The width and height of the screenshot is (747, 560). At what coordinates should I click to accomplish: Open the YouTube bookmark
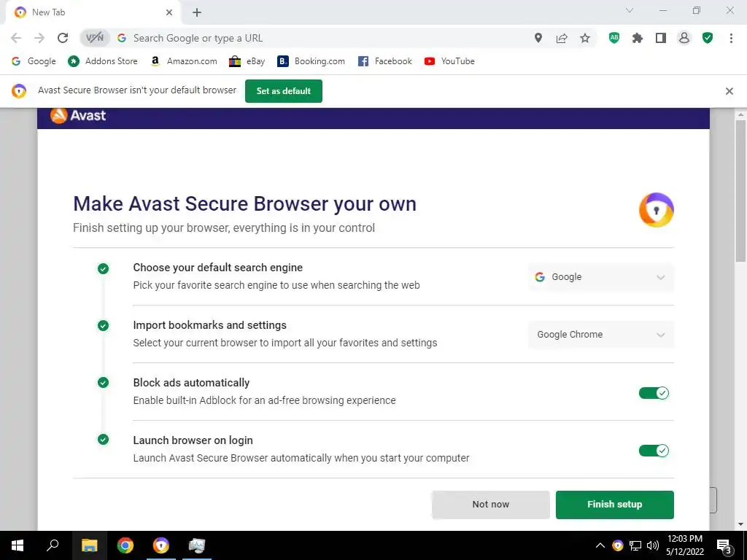(x=449, y=61)
